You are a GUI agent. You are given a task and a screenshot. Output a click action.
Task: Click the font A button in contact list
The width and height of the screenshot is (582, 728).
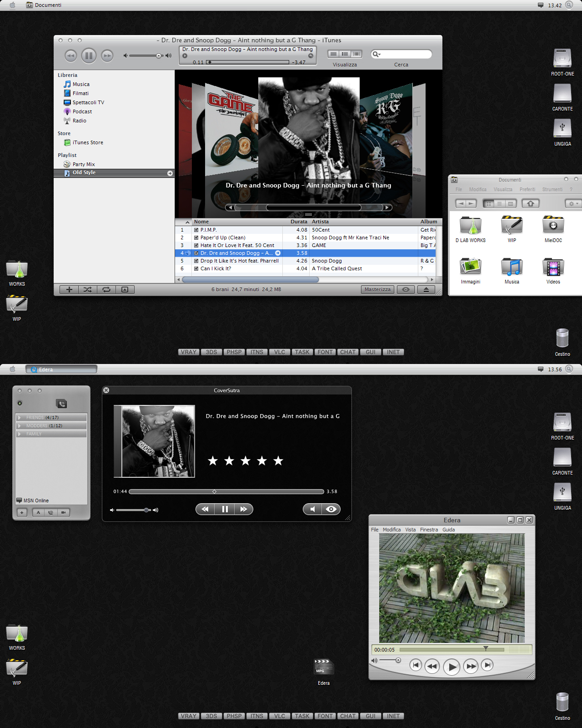click(x=38, y=512)
